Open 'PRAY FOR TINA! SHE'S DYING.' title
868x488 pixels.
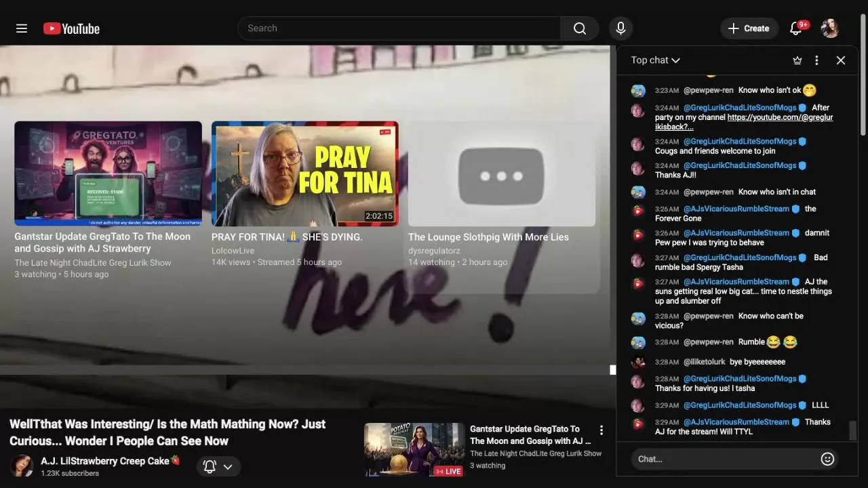pyautogui.click(x=287, y=237)
